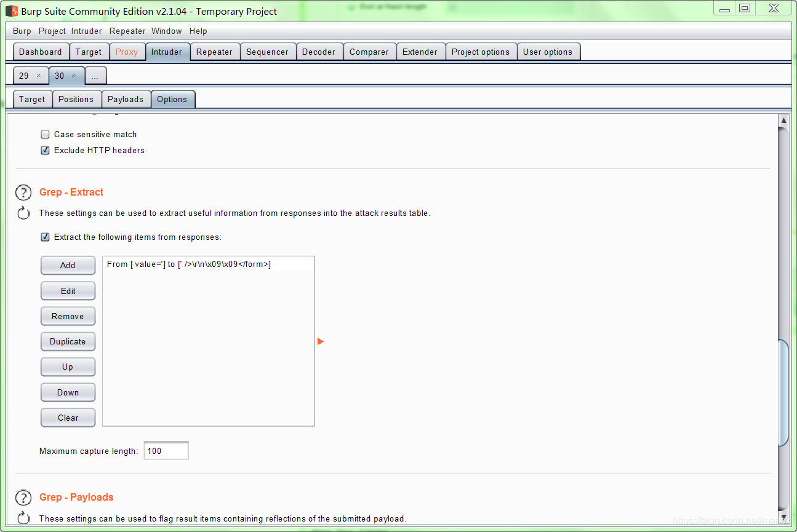Viewport: 797px width, 532px height.
Task: Click the Down button
Action: pos(68,392)
